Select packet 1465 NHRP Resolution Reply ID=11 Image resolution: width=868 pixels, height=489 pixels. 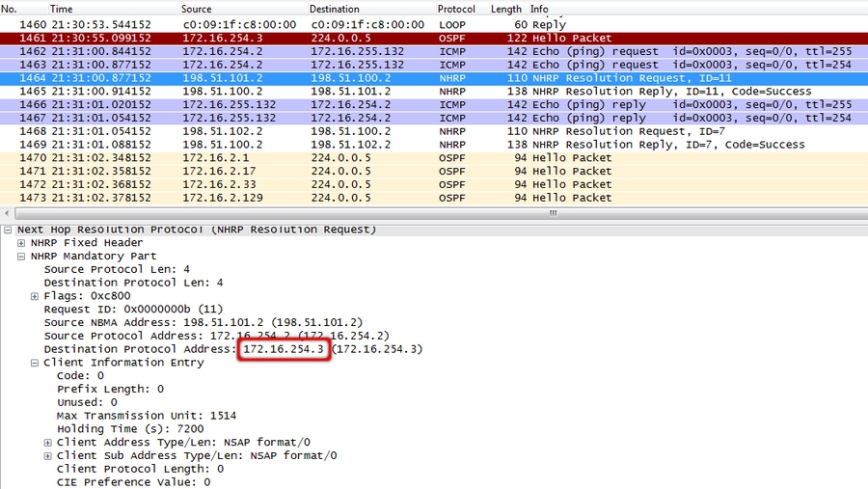[x=434, y=92]
